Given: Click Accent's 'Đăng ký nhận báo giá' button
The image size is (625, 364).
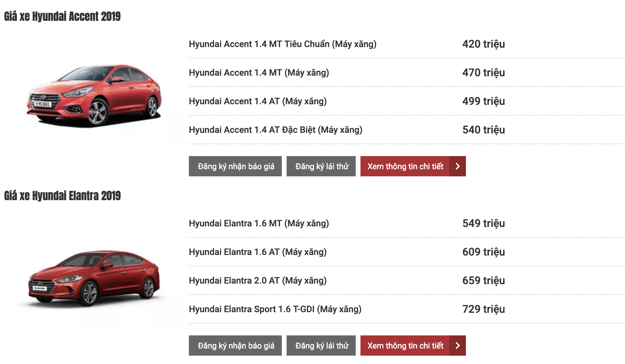Looking at the screenshot, I should [235, 166].
